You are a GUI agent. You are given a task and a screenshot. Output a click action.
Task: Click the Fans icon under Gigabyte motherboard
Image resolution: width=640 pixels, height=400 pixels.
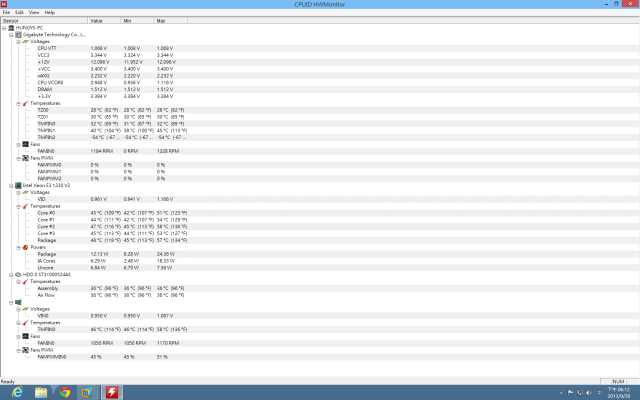[x=25, y=144]
